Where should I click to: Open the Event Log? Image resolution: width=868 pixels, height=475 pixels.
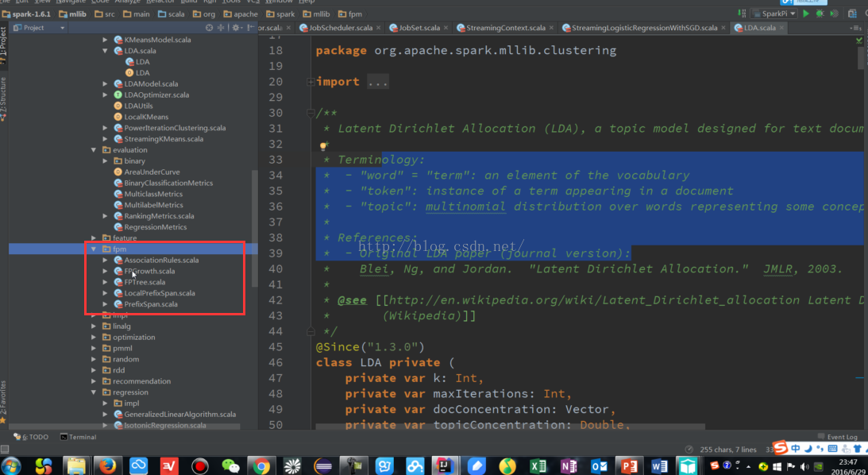tap(837, 437)
